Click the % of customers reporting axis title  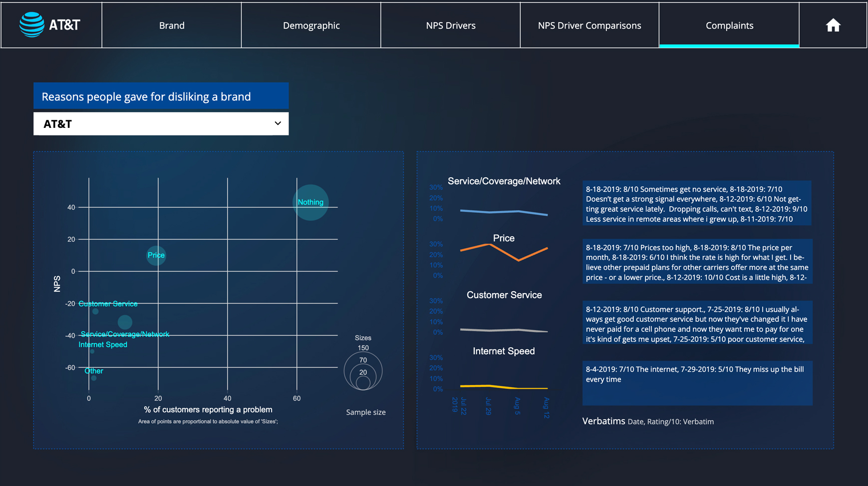click(x=208, y=410)
